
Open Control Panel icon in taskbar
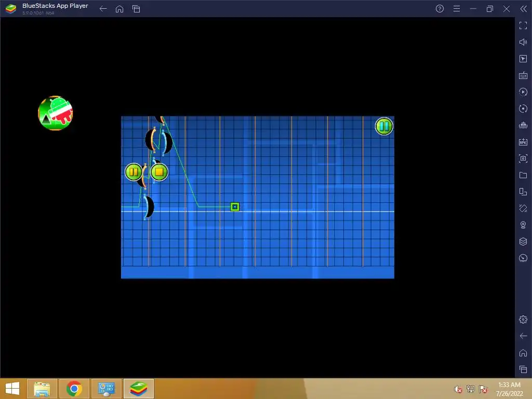107,389
